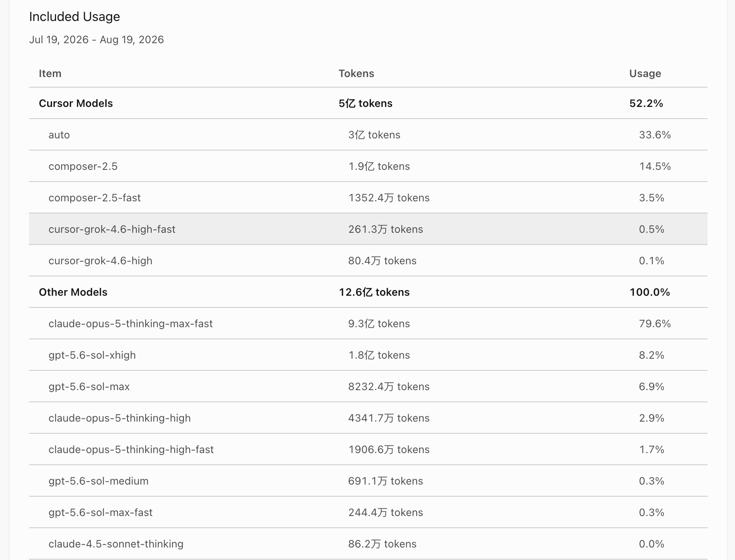Image resolution: width=735 pixels, height=560 pixels.
Task: Click the "1906.6万 tokens" value
Action: click(389, 449)
